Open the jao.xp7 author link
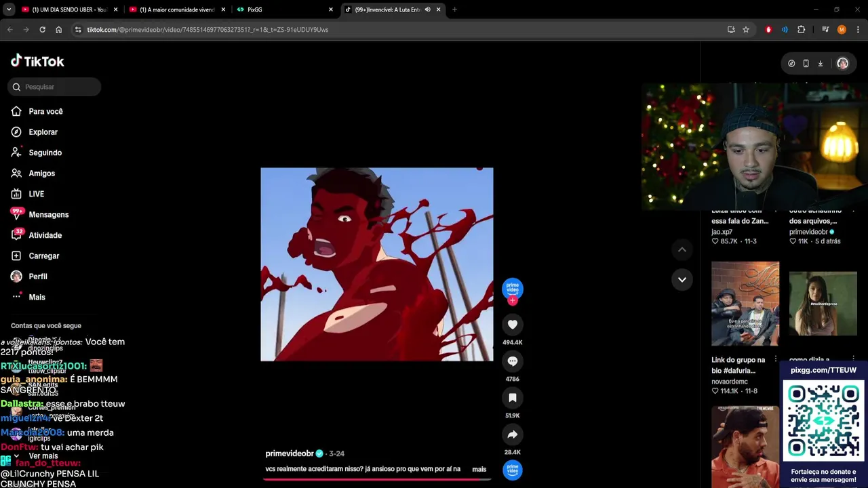This screenshot has width=868, height=488. point(722,232)
